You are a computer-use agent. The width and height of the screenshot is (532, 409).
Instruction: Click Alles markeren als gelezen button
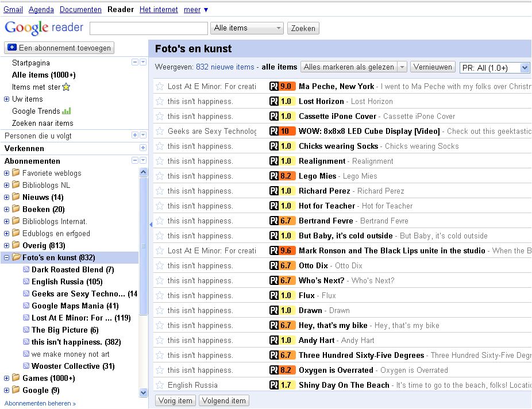[x=349, y=67]
